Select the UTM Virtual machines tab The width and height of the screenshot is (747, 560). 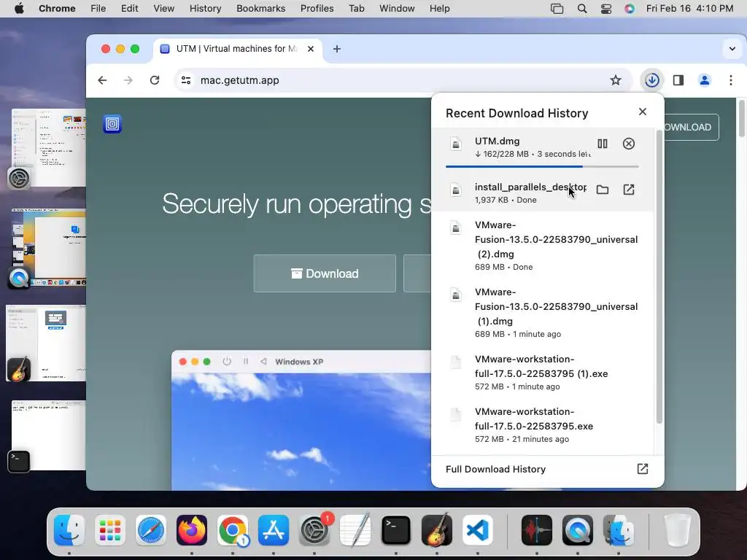click(237, 49)
